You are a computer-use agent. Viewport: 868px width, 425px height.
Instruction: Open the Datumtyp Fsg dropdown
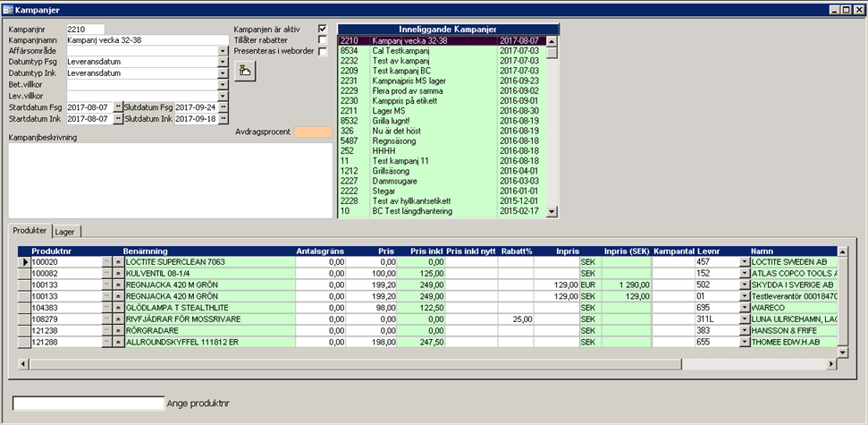click(223, 63)
